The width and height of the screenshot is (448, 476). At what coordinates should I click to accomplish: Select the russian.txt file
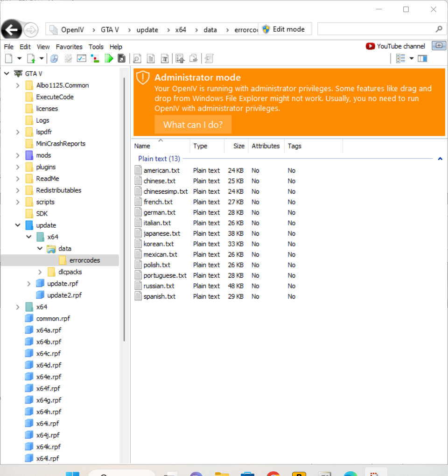click(x=159, y=286)
